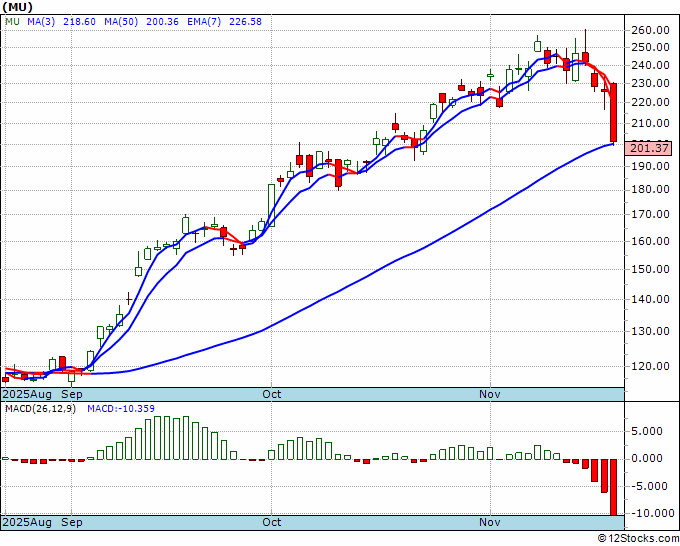The image size is (680, 546).
Task: Click the (MU) ticker title
Action: 17,7
